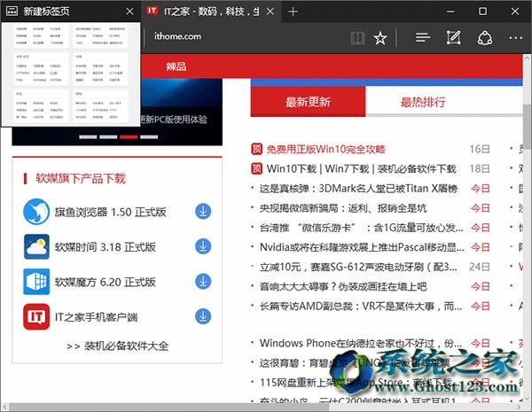
Task: Click the scroll up arrow of page scrollbar
Action: click(x=527, y=58)
